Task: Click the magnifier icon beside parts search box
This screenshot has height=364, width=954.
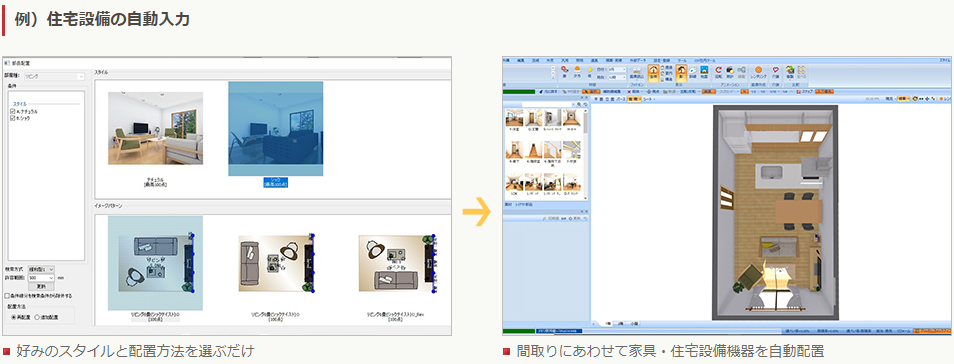Action: point(579,104)
